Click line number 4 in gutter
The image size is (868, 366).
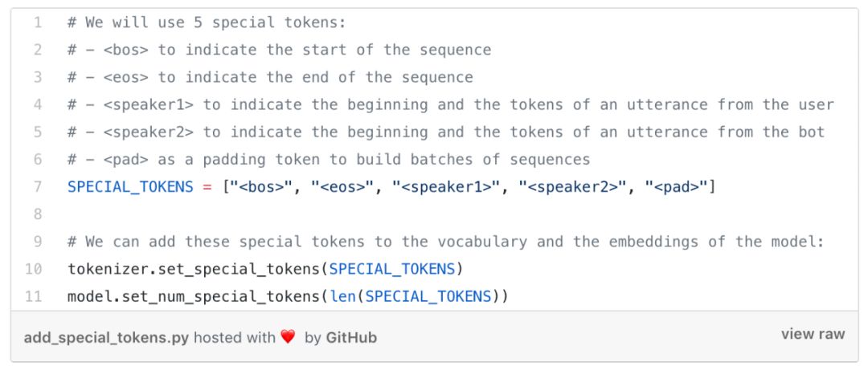coord(37,104)
